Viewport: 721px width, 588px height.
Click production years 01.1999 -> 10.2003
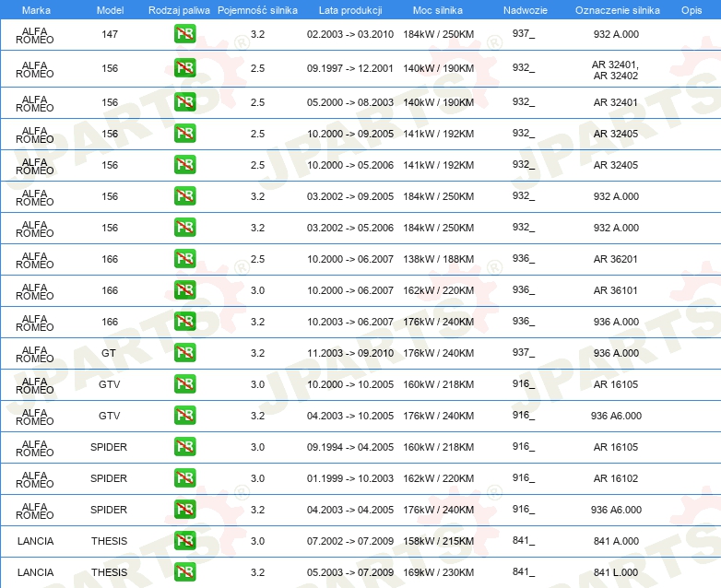(350, 478)
